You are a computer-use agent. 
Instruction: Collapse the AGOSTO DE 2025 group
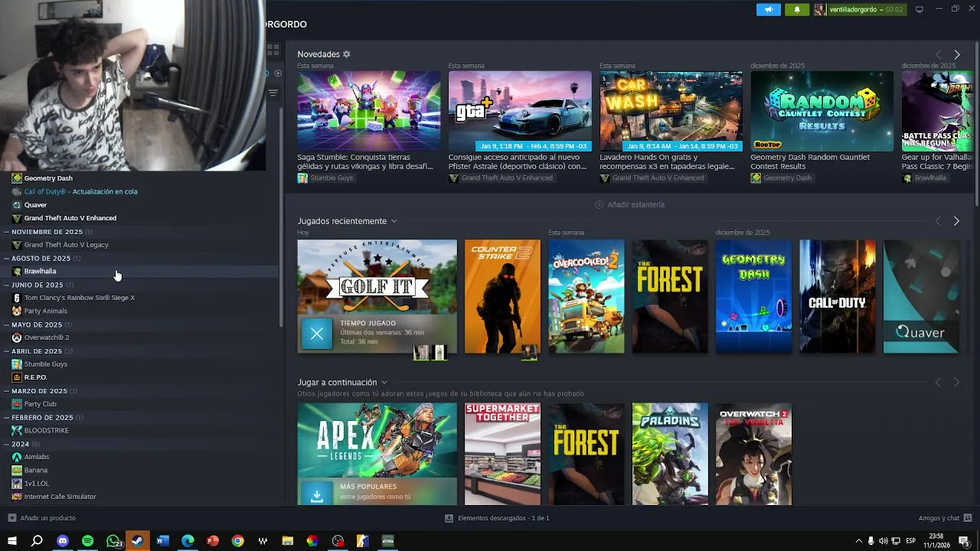point(6,259)
